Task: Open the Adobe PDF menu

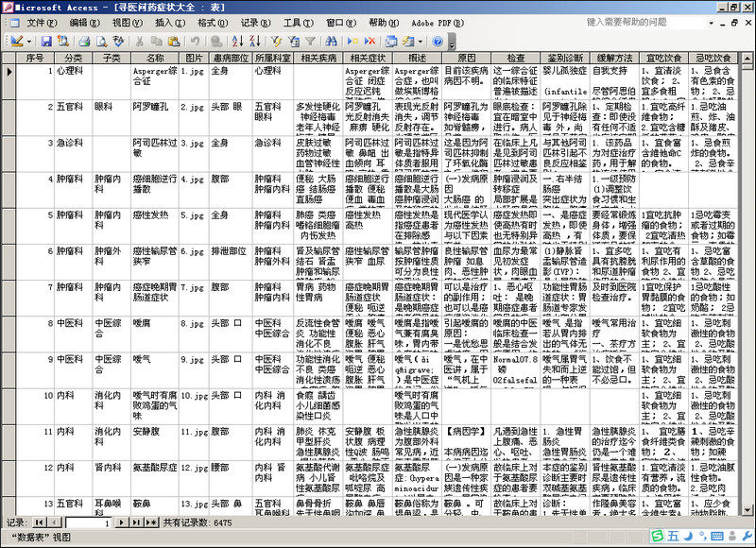Action: (x=438, y=23)
